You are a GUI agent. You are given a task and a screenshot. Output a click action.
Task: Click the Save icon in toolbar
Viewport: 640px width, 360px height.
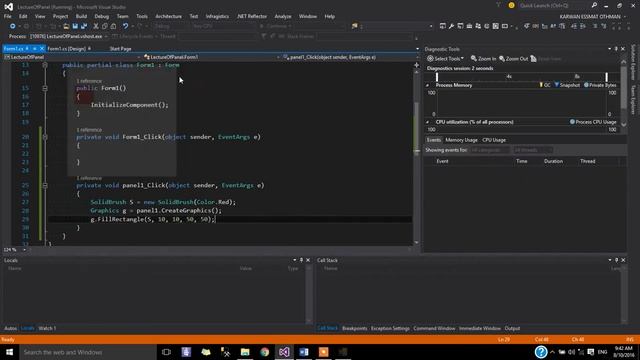[x=75, y=26]
